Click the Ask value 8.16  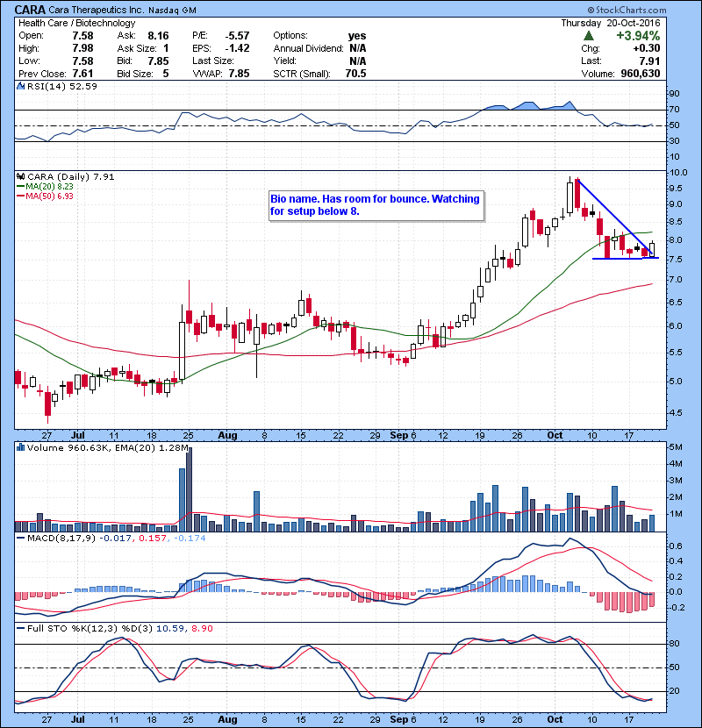(158, 36)
